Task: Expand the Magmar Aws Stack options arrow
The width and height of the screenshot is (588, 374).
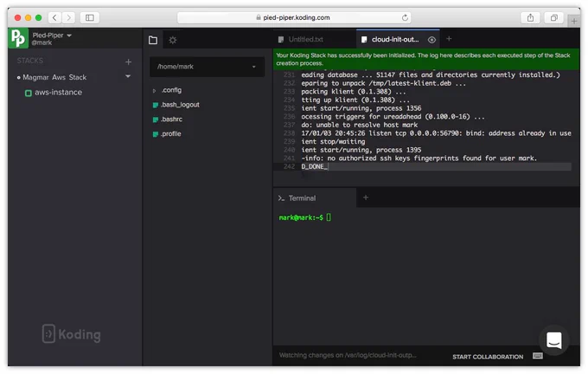Action: click(x=128, y=76)
